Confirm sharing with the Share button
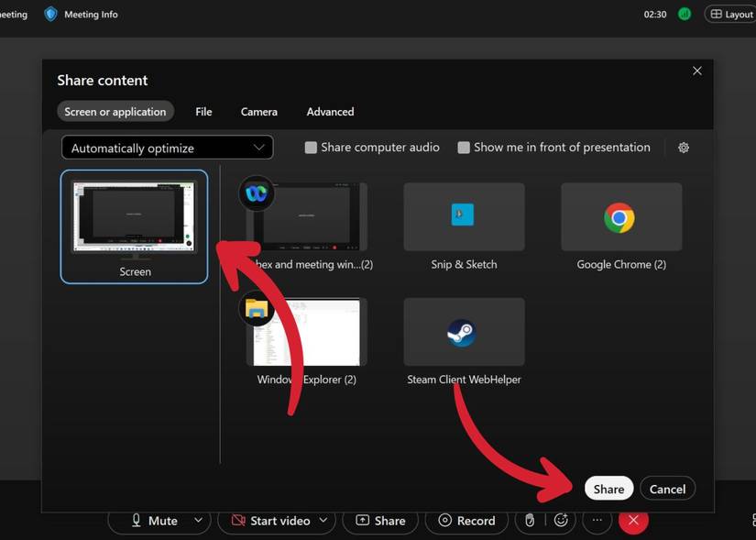 click(608, 489)
